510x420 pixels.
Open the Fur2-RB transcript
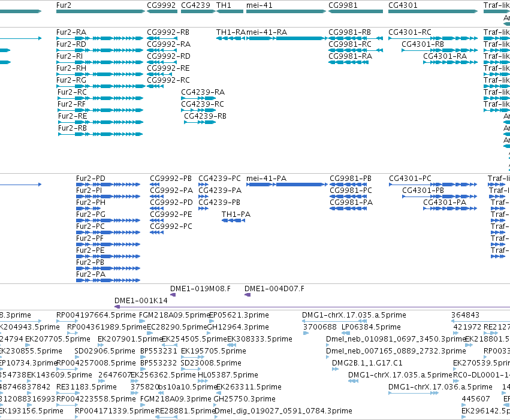101,134
